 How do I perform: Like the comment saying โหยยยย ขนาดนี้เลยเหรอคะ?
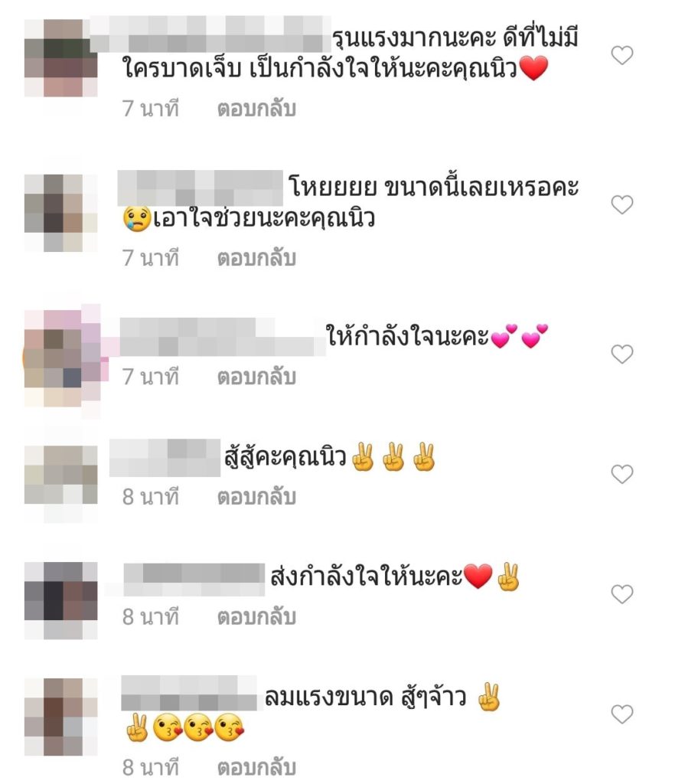[622, 204]
